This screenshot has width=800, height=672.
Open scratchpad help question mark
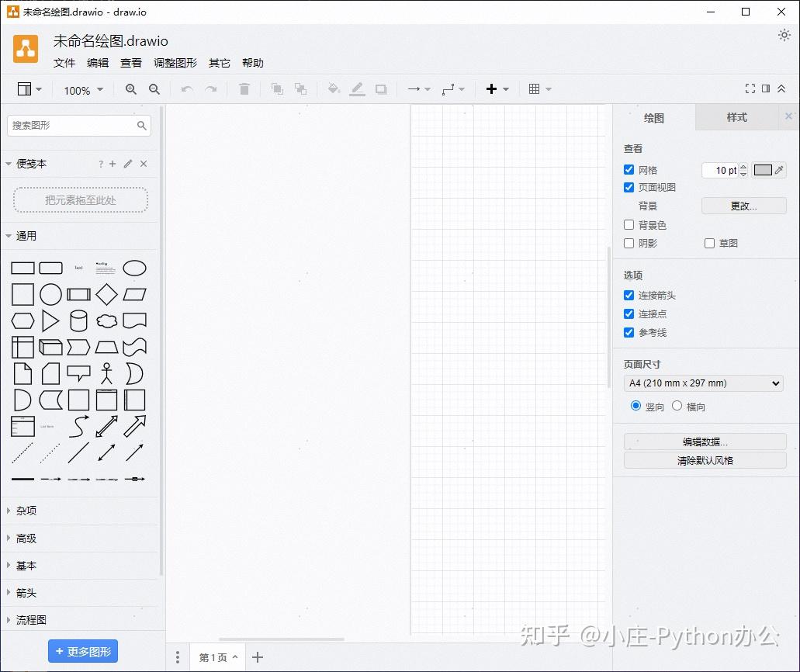click(101, 164)
